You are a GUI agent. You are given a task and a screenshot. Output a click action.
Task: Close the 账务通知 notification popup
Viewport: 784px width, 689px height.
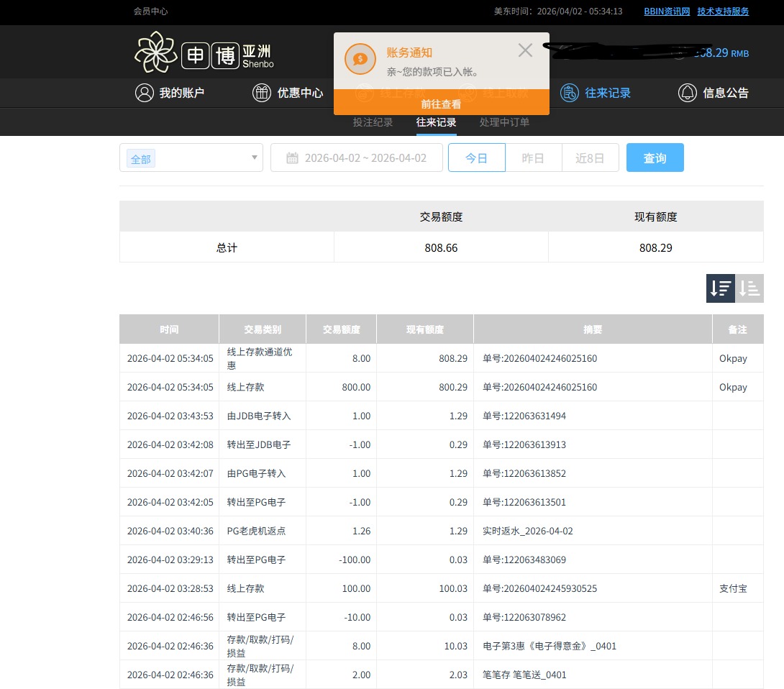(525, 50)
